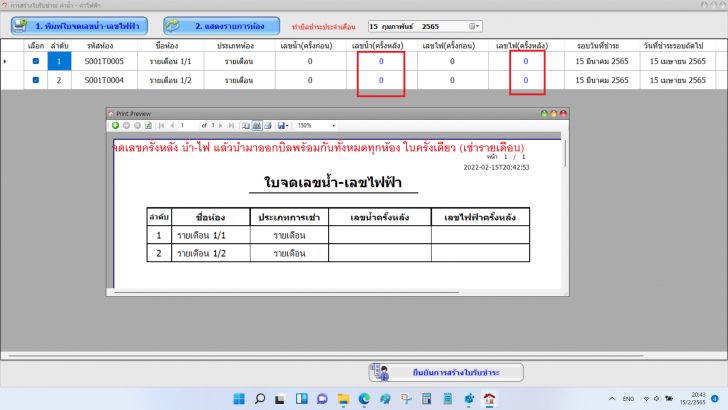This screenshot has height=410, width=728.
Task: Click the notification count badge in taskbar
Action: pos(715,399)
